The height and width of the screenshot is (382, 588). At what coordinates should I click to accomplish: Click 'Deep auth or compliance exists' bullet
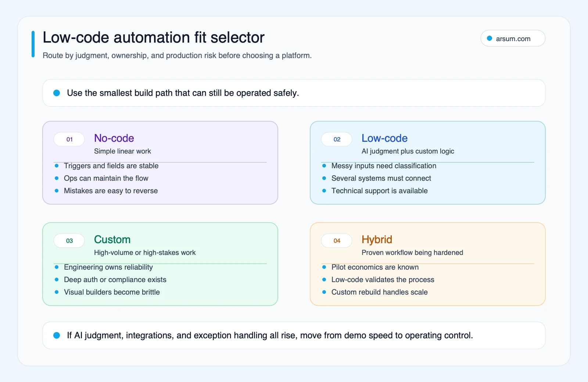(x=115, y=280)
